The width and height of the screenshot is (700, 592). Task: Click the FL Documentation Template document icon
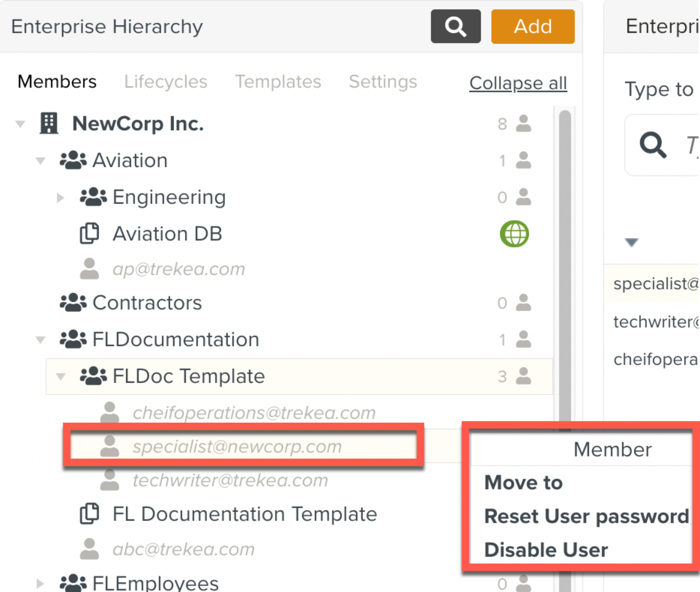pos(89,514)
